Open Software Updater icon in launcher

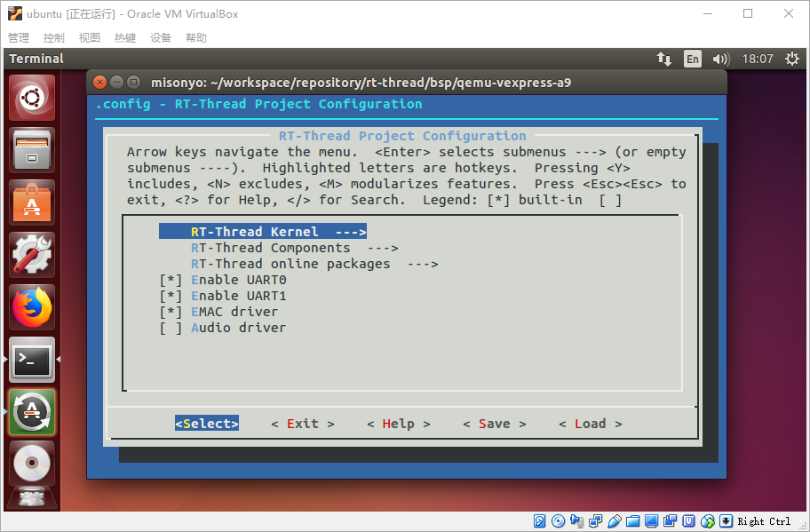[32, 412]
